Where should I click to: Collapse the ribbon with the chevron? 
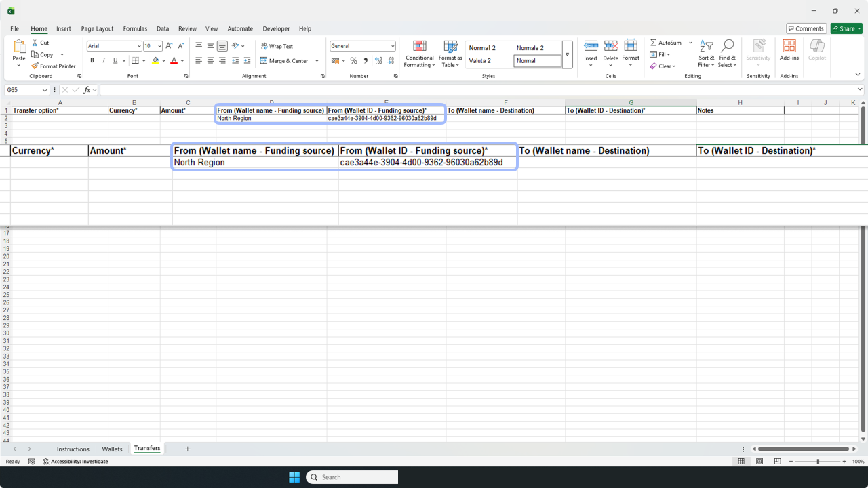tap(858, 75)
